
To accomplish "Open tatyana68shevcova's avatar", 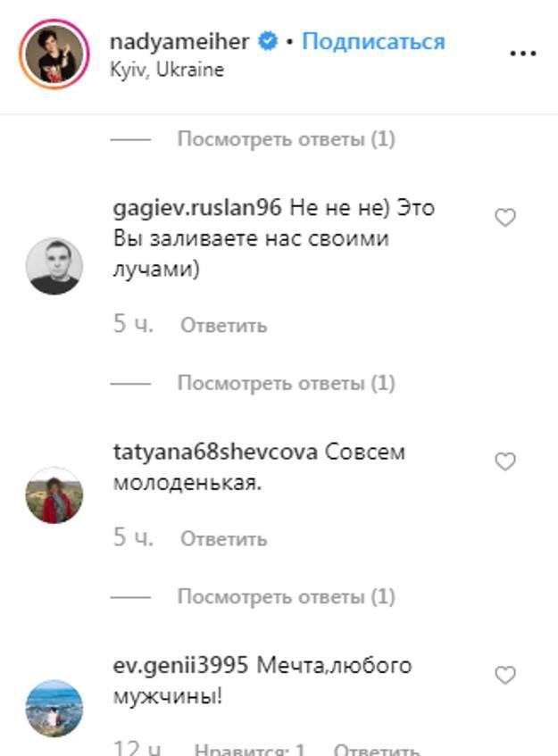I will [54, 495].
